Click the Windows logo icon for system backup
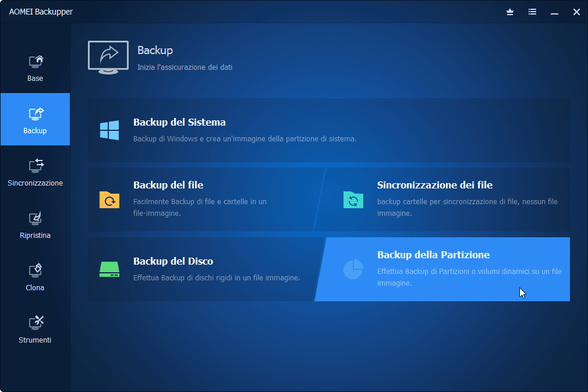 pos(109,130)
